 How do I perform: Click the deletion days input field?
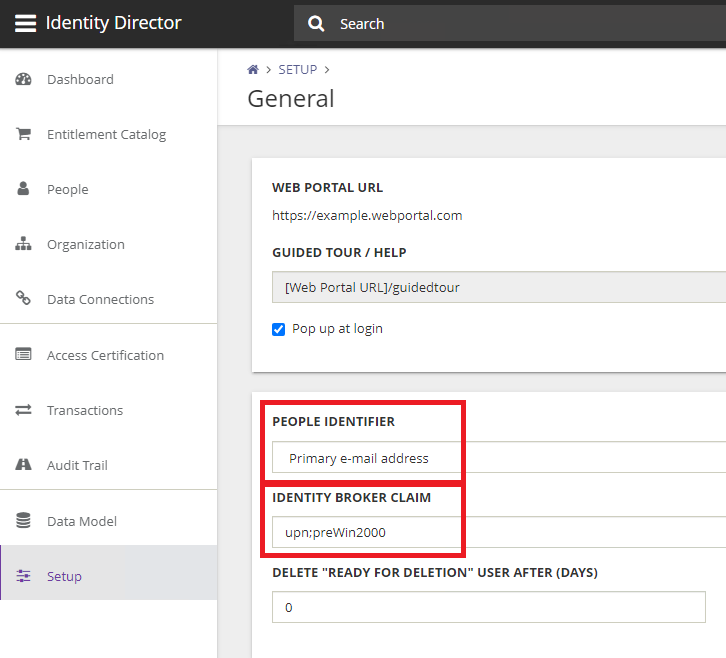[488, 607]
